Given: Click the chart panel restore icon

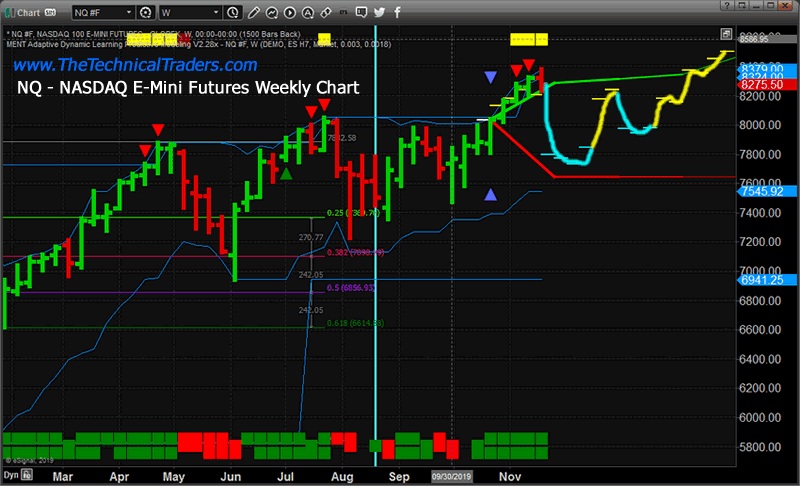Looking at the screenshot, I should click(726, 34).
